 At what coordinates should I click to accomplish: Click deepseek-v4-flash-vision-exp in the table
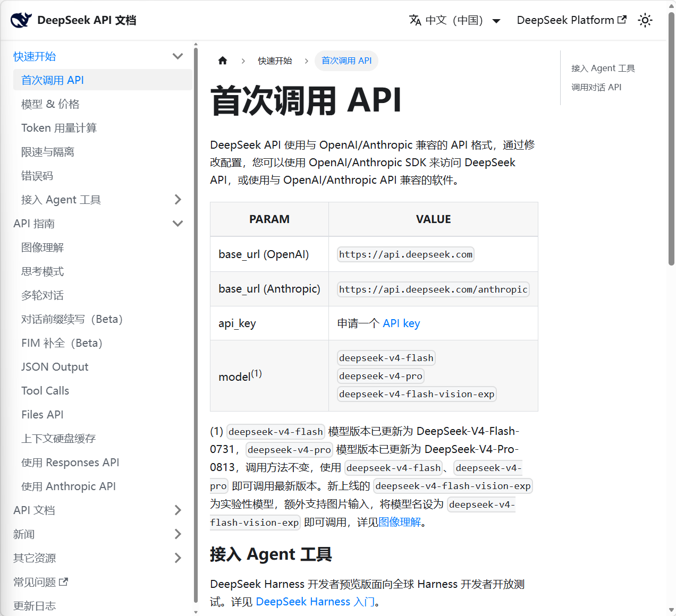[x=417, y=394]
